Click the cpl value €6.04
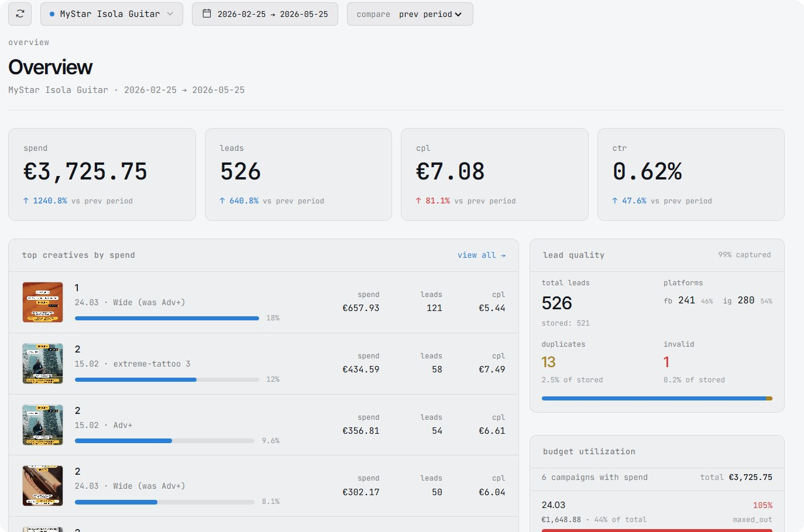804x532 pixels. click(x=492, y=492)
